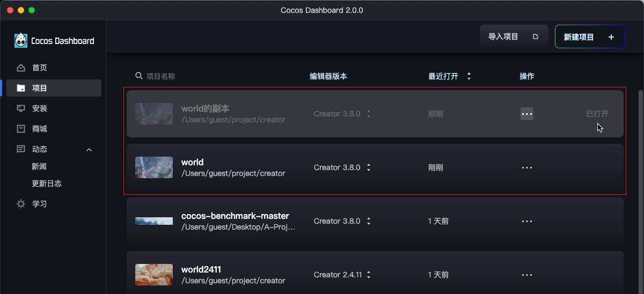This screenshot has height=294, width=644.
Task: Collapse the 动态 sidebar section
Action: pos(89,150)
